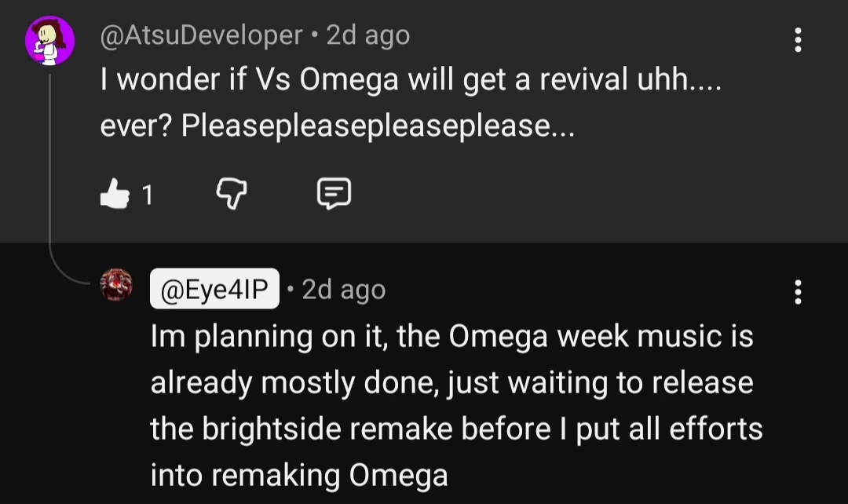Click the highlighted @Eye4IP username badge
The width and height of the screenshot is (848, 504).
tap(215, 290)
